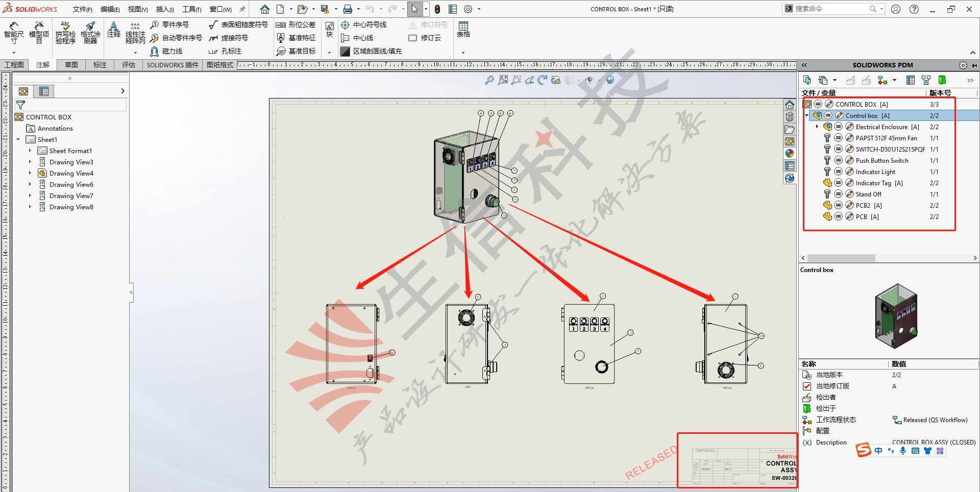
Task: Switch to the 草图 (Sketch) tab
Action: (x=71, y=65)
